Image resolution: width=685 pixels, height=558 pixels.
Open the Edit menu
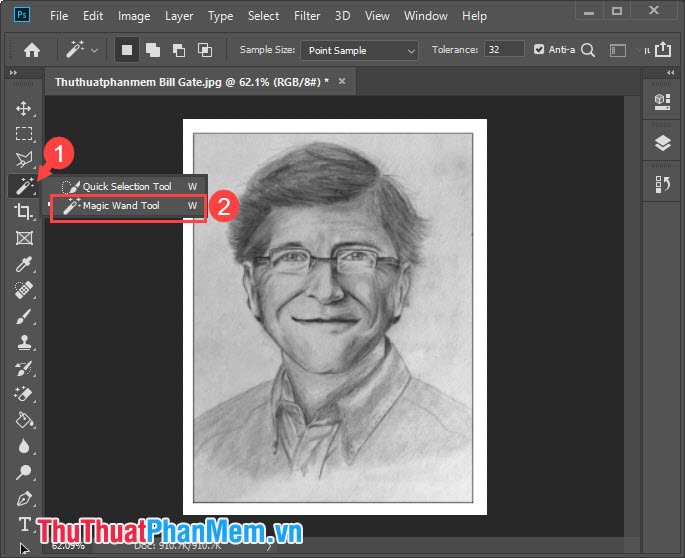coord(93,16)
